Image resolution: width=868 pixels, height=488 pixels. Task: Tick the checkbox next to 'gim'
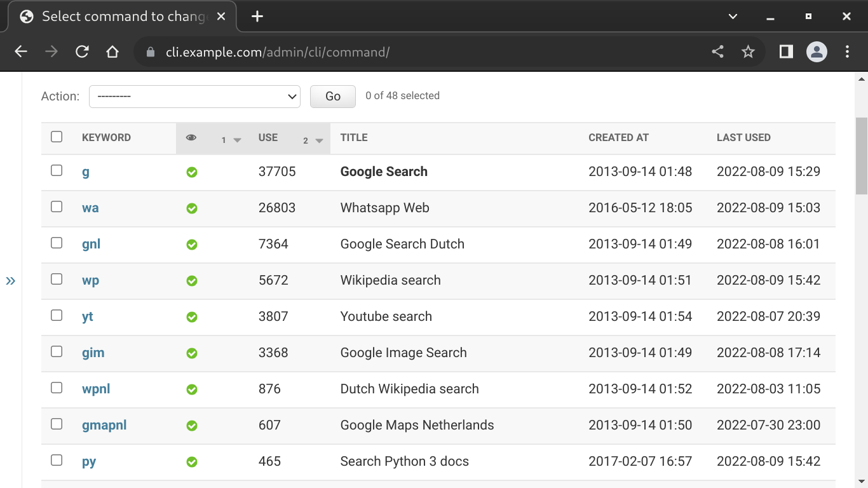pos(57,351)
